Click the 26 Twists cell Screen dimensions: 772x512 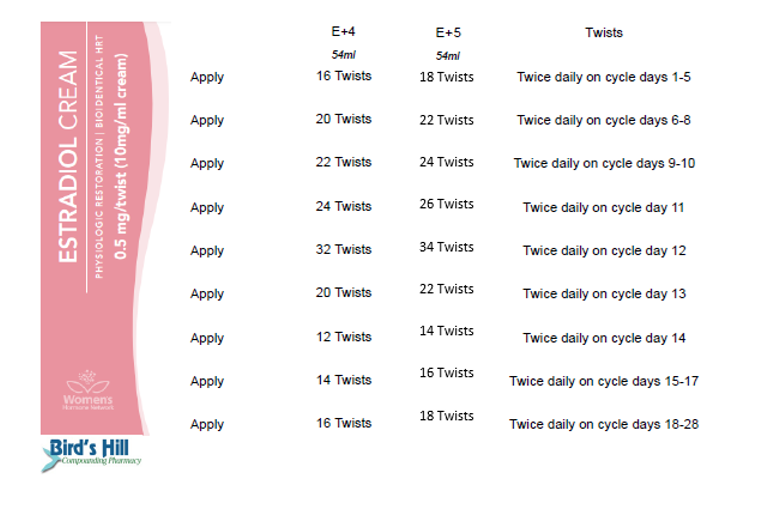[x=447, y=204]
